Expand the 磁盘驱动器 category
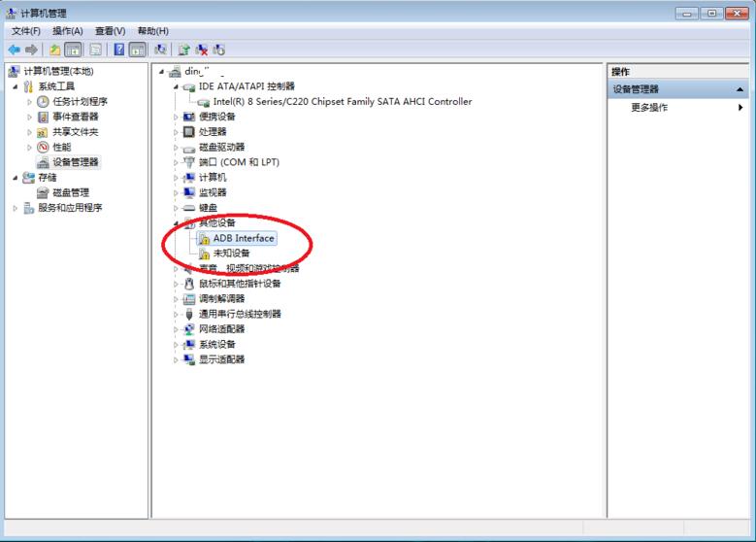The height and width of the screenshot is (542, 756). coord(176,148)
